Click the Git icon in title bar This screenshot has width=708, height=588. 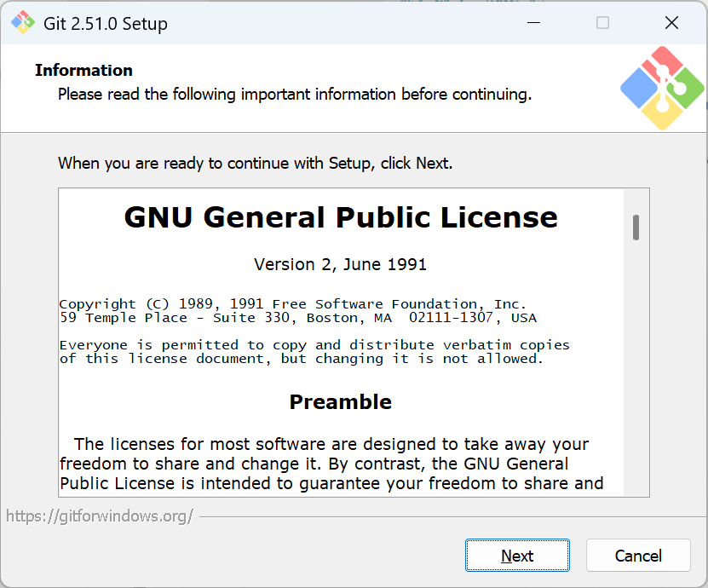22,22
